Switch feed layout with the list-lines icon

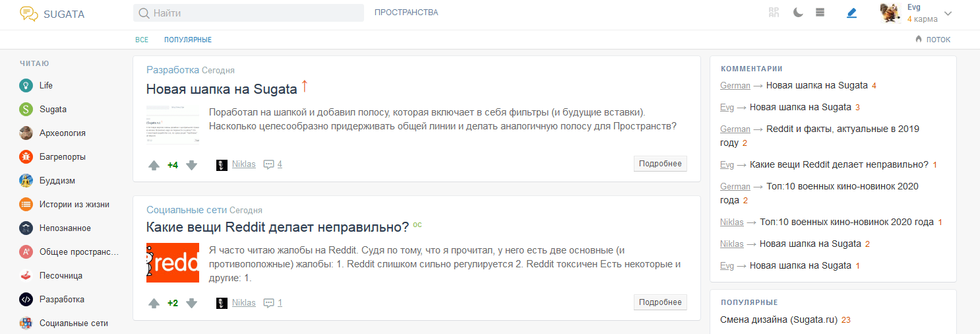(820, 13)
